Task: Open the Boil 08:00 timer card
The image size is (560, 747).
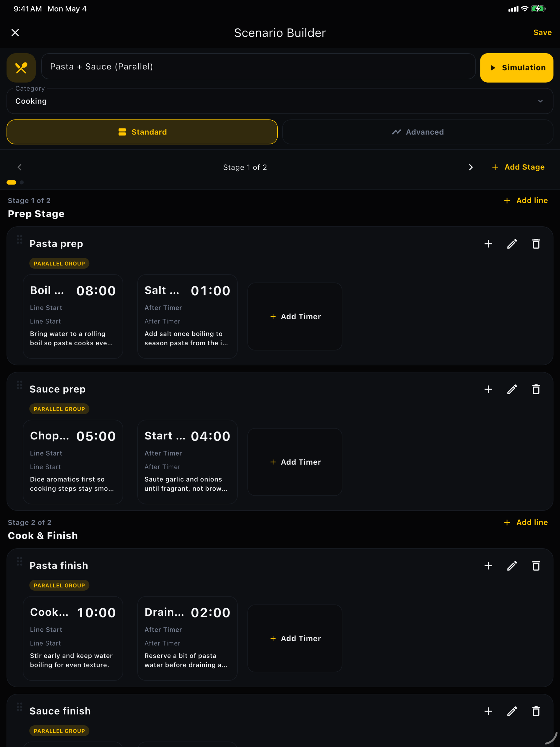Action: click(x=73, y=316)
